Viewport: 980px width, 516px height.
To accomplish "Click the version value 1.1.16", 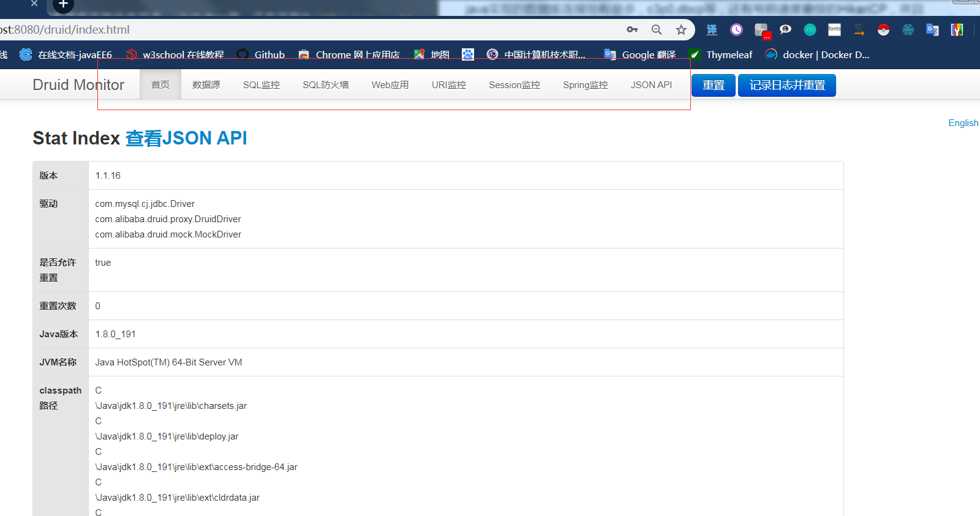I will click(x=108, y=176).
